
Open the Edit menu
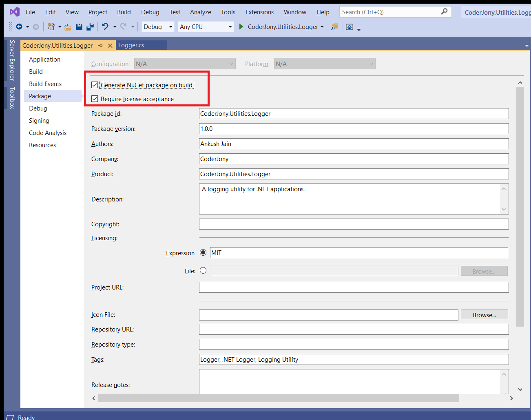coord(51,12)
